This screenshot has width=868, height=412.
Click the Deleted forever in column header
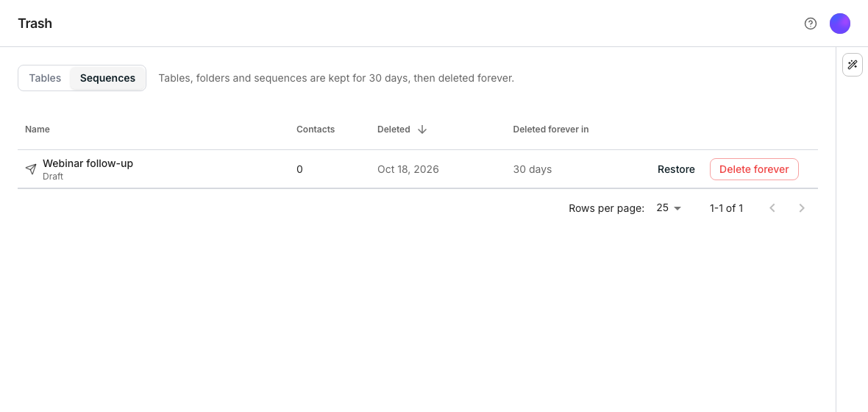(x=551, y=129)
